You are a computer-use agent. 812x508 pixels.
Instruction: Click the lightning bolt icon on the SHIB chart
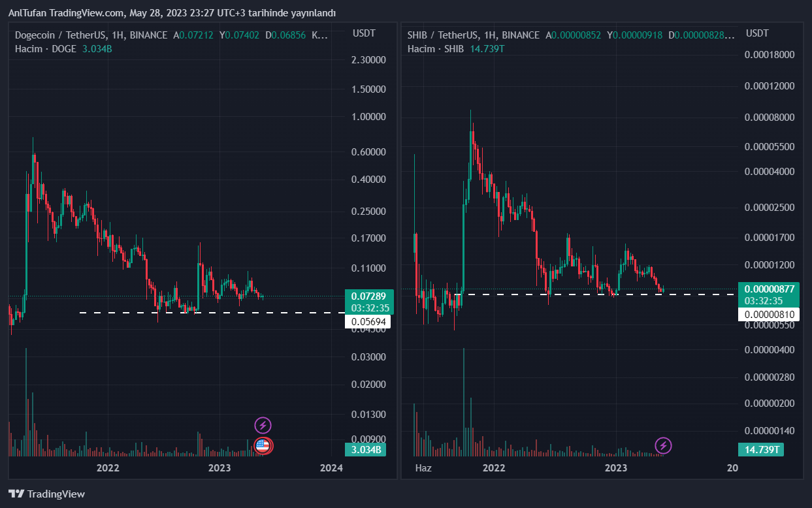point(664,446)
